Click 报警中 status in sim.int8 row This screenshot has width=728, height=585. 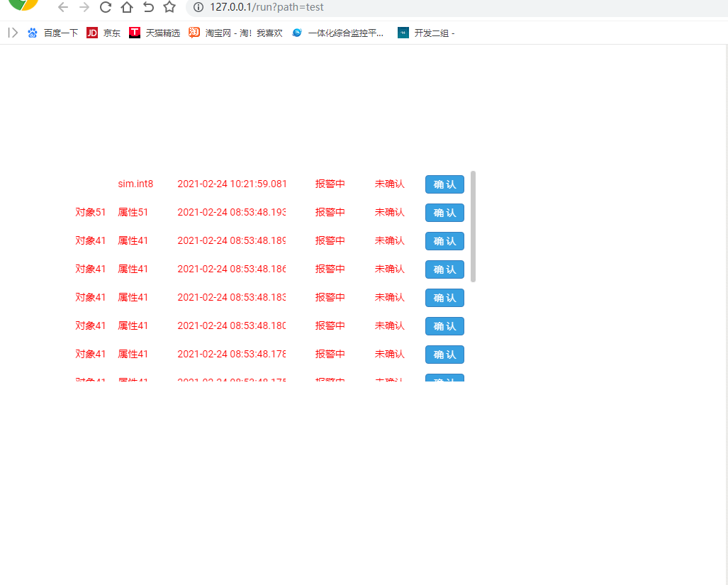[330, 184]
